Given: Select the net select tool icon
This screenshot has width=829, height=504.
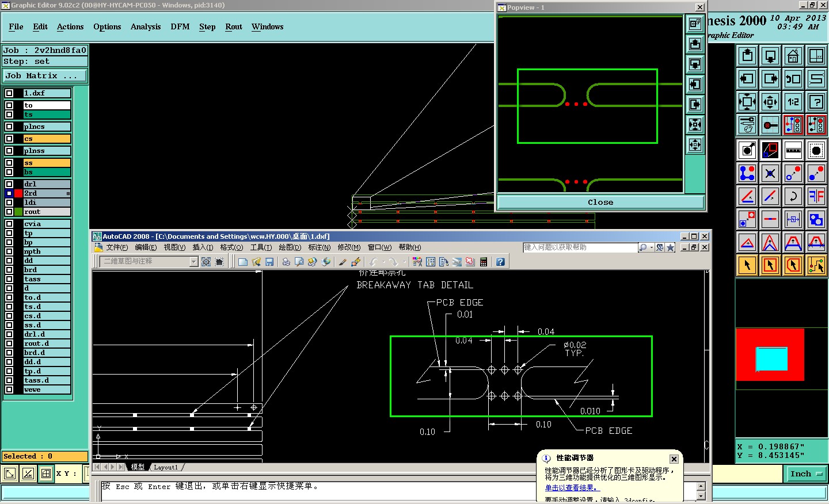Looking at the screenshot, I should tap(816, 265).
